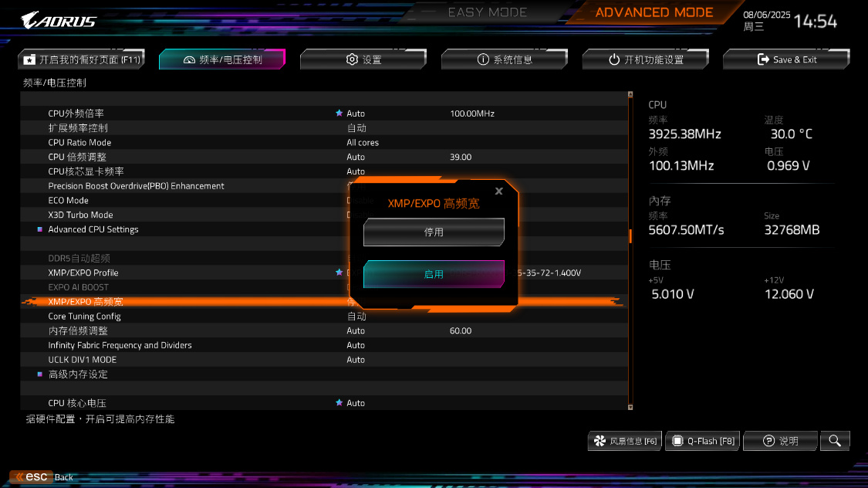The width and height of the screenshot is (868, 488).
Task: Select CPU 核心电压 row
Action: [x=324, y=403]
